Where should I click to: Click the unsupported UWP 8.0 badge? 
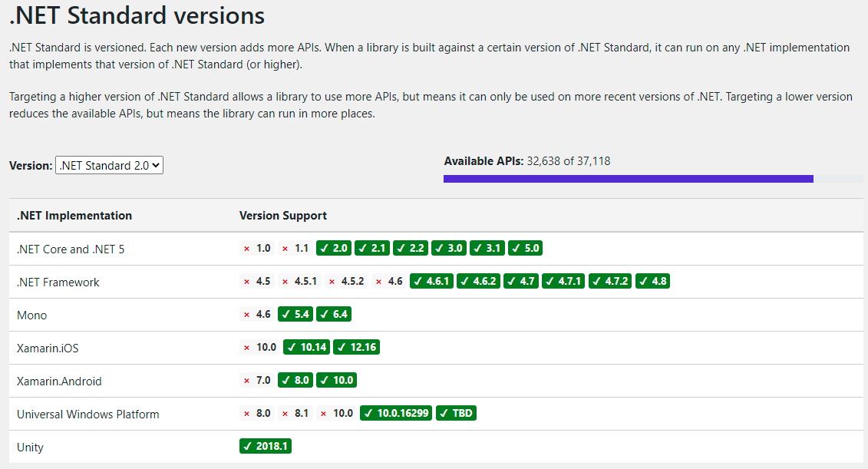coord(257,413)
